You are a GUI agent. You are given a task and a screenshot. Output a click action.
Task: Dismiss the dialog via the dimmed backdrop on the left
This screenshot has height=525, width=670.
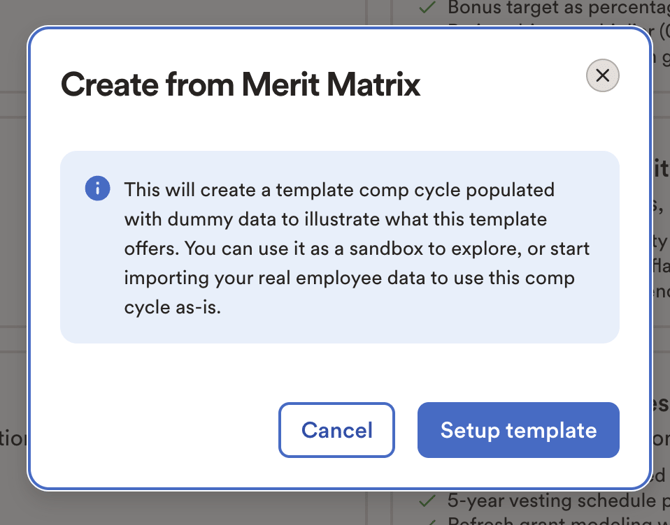pos(13,256)
